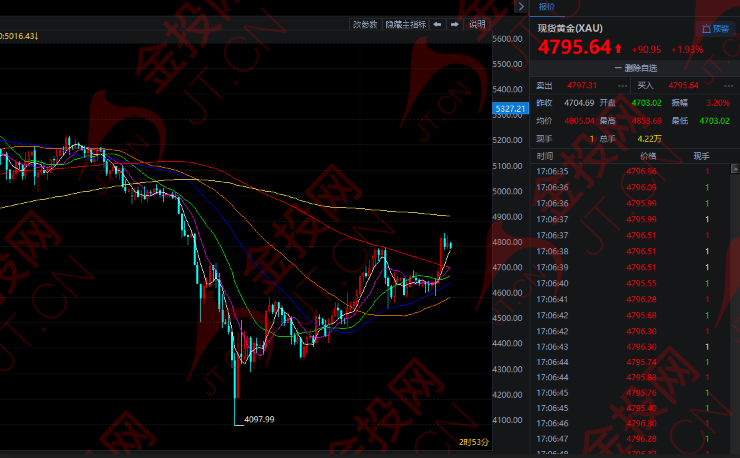Click the 振幅 value 3.20%

click(718, 103)
